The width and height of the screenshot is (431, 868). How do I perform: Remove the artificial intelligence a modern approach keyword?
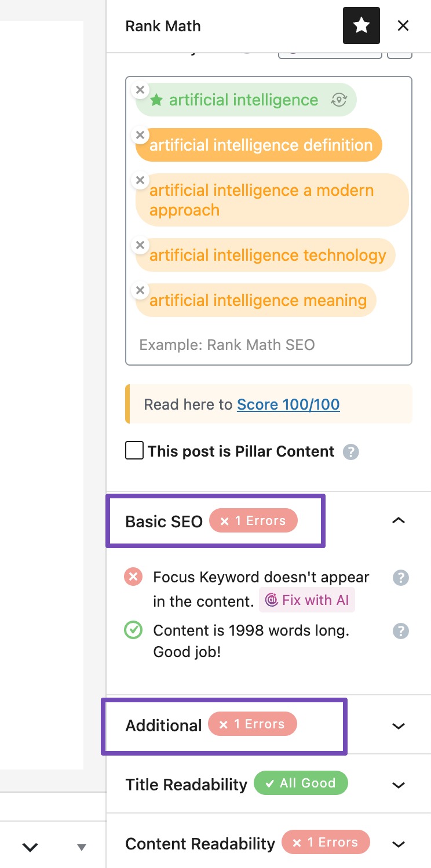140,180
